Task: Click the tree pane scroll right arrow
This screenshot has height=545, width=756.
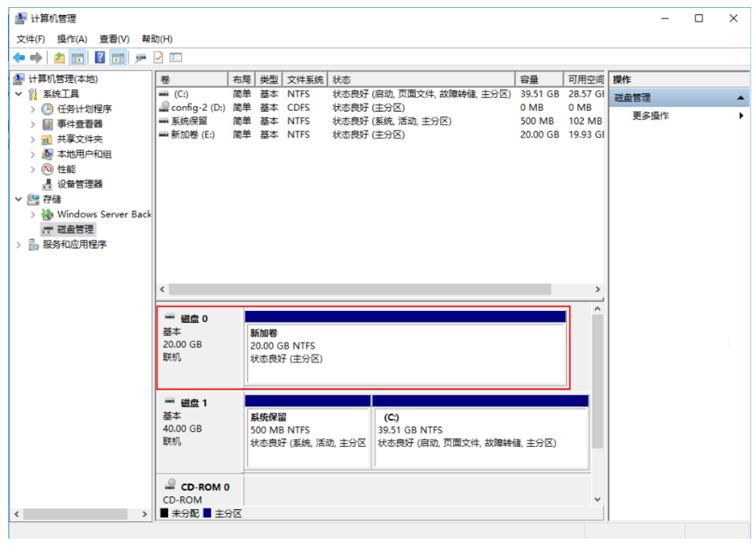Action: click(144, 514)
